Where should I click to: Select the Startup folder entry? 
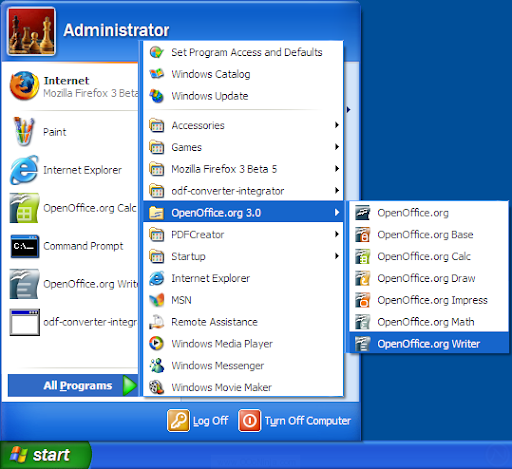(x=243, y=256)
